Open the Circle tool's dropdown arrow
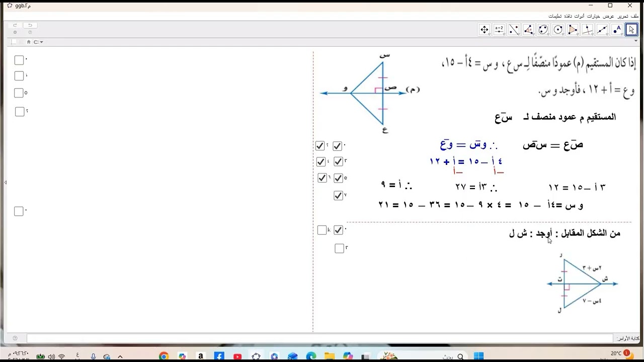 (x=562, y=35)
